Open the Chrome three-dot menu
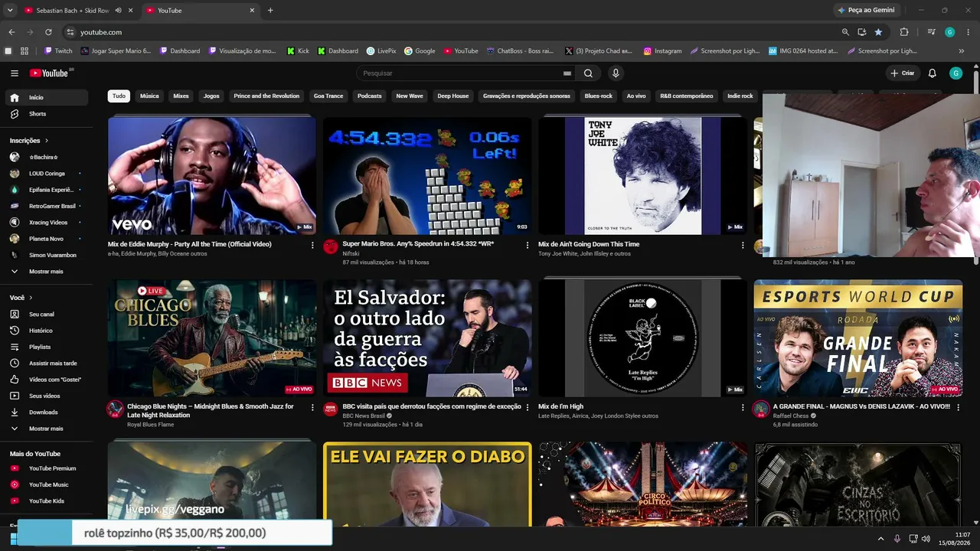 pos(969,32)
